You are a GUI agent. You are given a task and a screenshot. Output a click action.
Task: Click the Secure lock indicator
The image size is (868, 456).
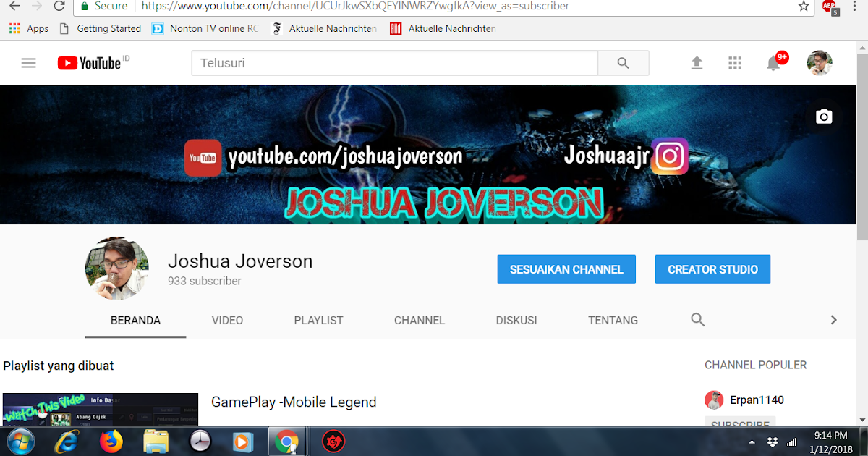click(x=104, y=6)
